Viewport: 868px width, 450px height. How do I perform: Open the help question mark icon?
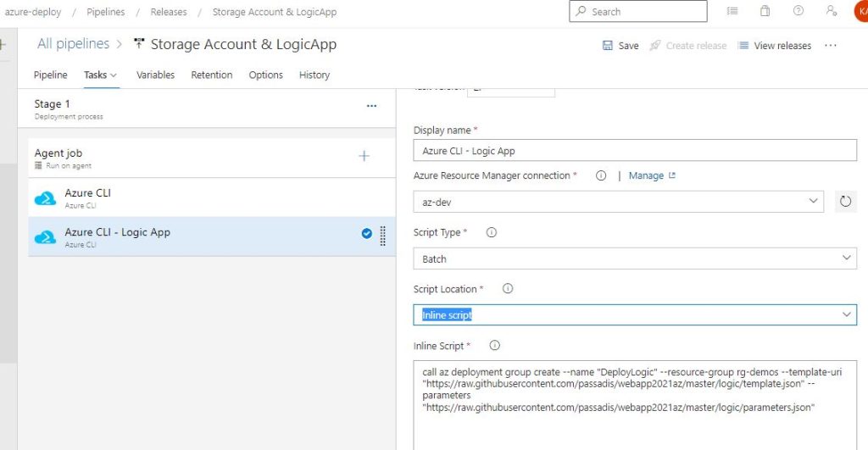pyautogui.click(x=798, y=10)
